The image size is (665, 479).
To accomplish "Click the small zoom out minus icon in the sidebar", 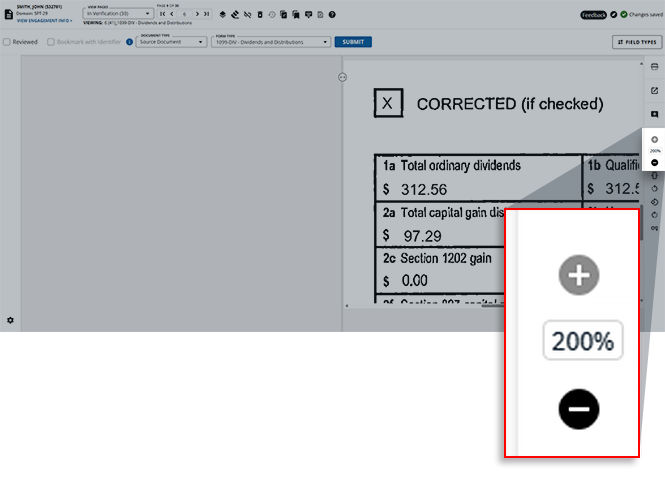I will click(654, 162).
